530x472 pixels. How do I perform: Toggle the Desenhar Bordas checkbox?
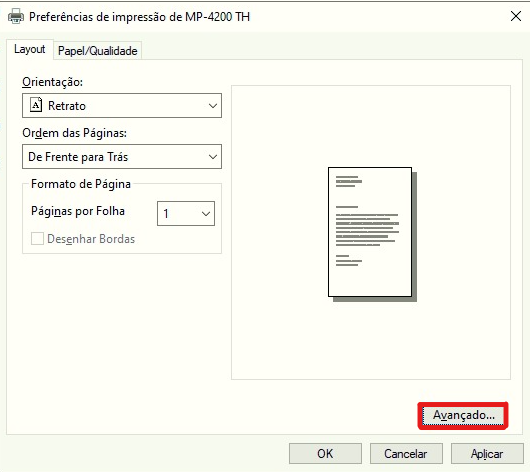pyautogui.click(x=37, y=238)
